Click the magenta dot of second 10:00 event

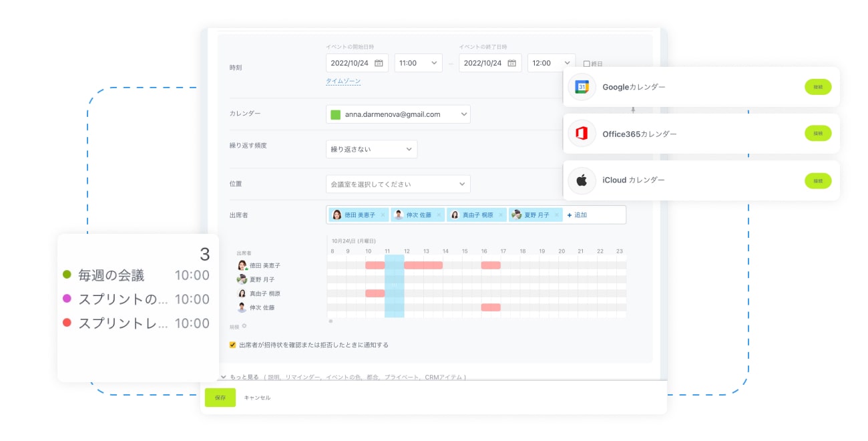[67, 299]
